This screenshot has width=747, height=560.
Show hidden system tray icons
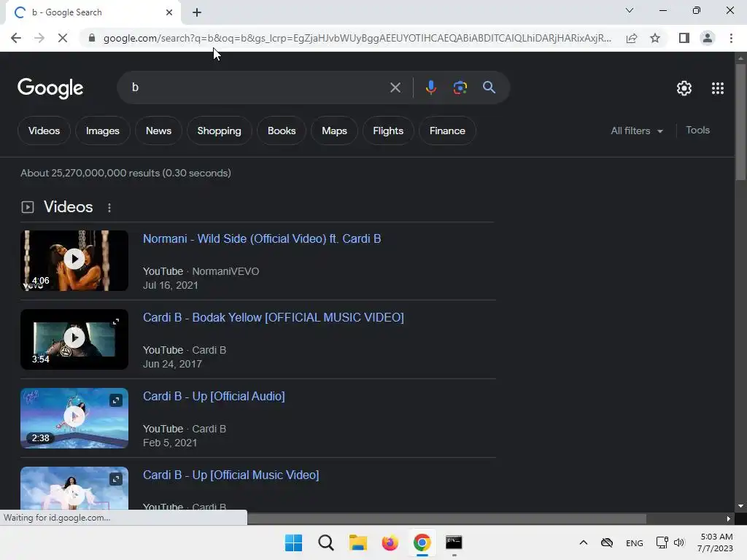click(x=583, y=542)
